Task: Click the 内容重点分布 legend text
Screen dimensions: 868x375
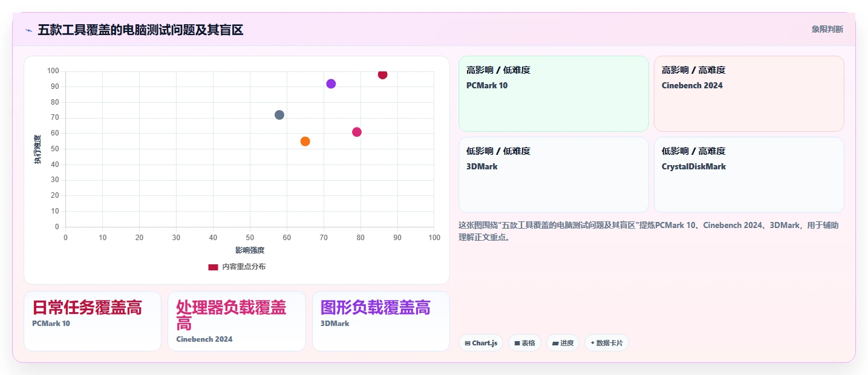Action: point(244,267)
